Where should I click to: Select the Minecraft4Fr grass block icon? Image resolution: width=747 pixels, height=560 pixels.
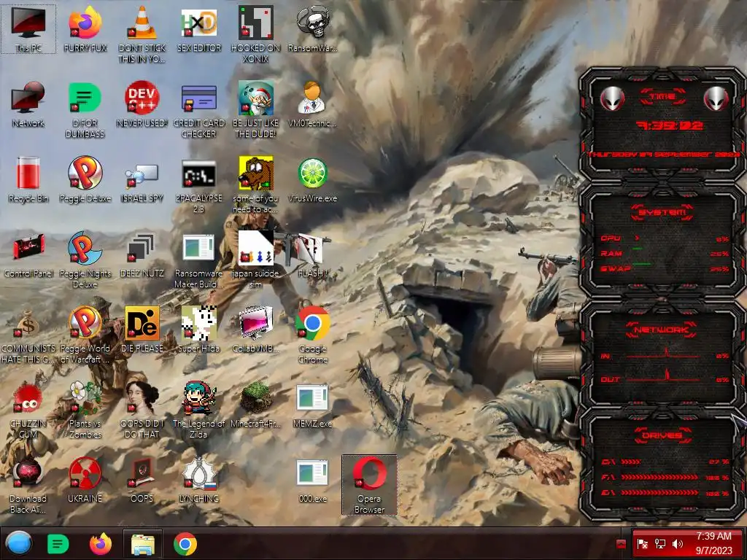[256, 405]
